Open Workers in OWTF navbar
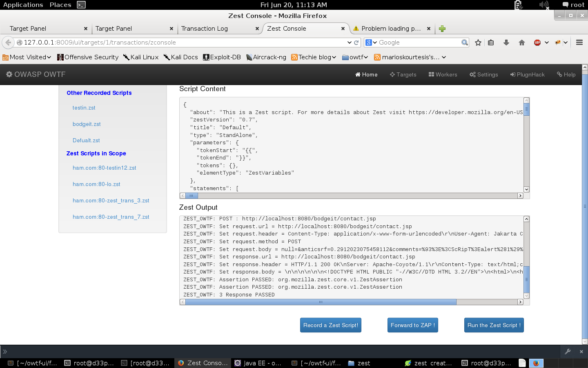 coord(443,74)
